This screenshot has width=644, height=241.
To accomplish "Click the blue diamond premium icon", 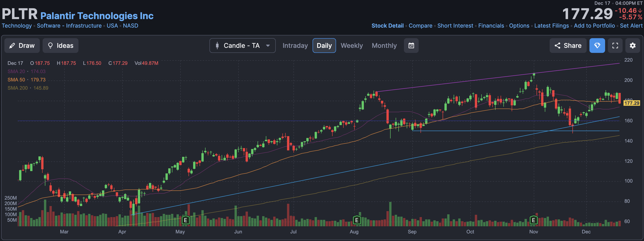I will pyautogui.click(x=597, y=46).
